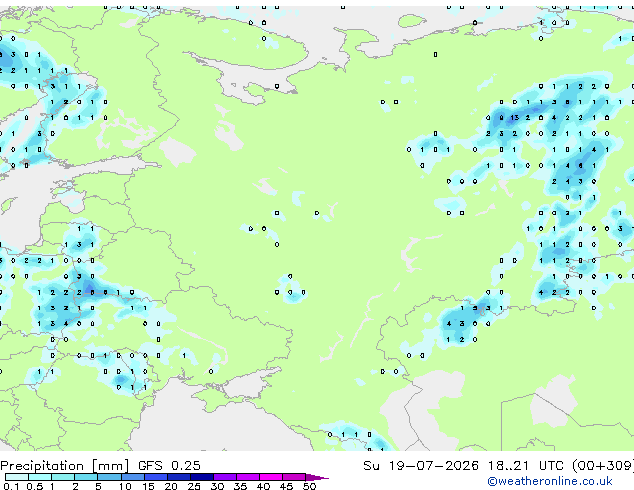Open the weatheronline.co.uk copyright link
Image resolution: width=634 pixels, height=490 pixels.
pyautogui.click(x=550, y=481)
